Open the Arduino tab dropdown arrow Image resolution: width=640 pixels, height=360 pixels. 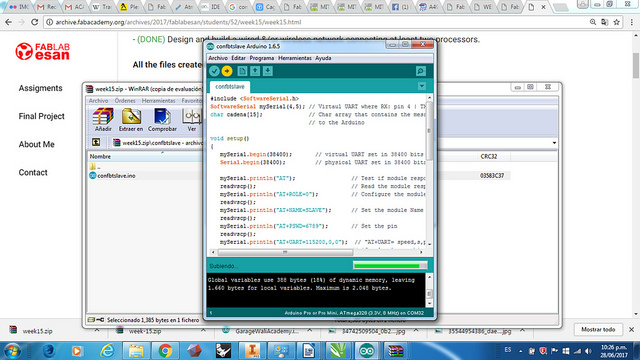tap(422, 86)
